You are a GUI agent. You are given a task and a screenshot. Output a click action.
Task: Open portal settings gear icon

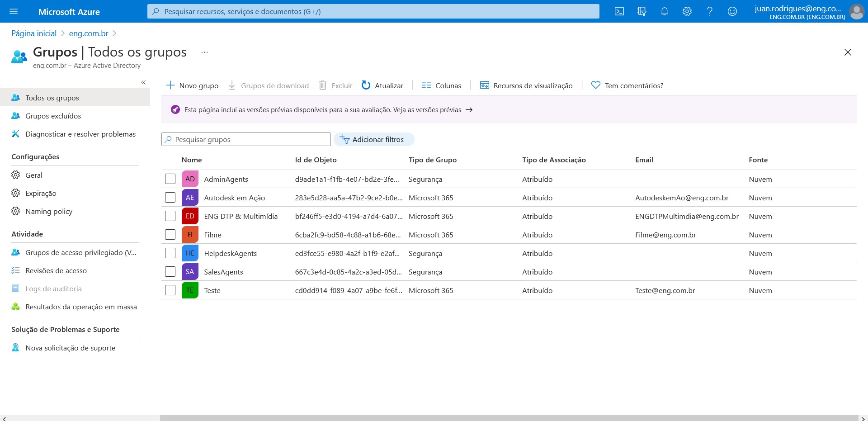[687, 11]
